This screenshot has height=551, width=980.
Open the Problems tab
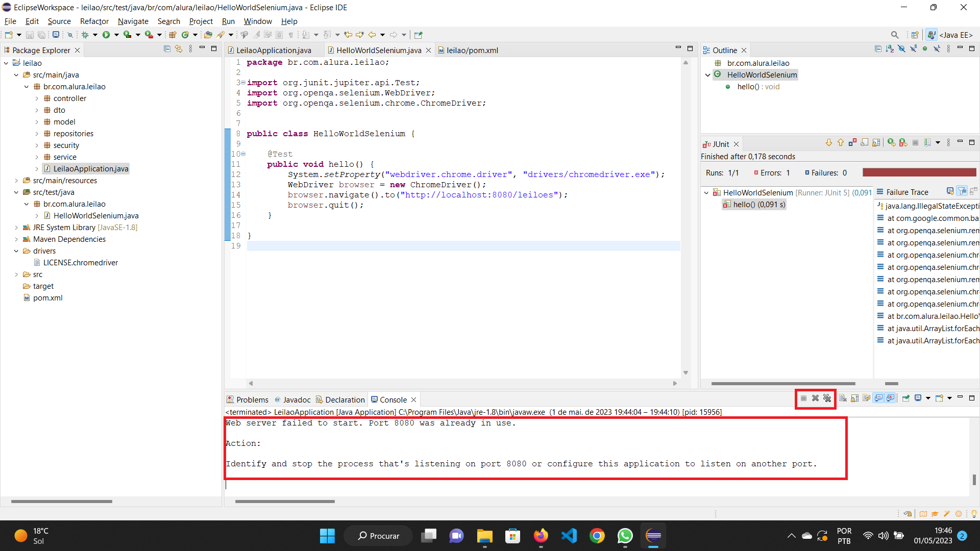pos(248,399)
